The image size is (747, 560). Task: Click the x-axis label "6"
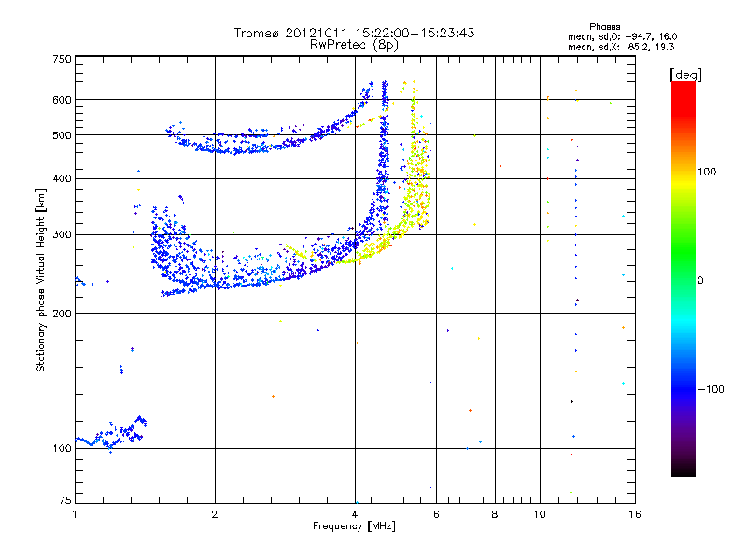click(x=436, y=514)
